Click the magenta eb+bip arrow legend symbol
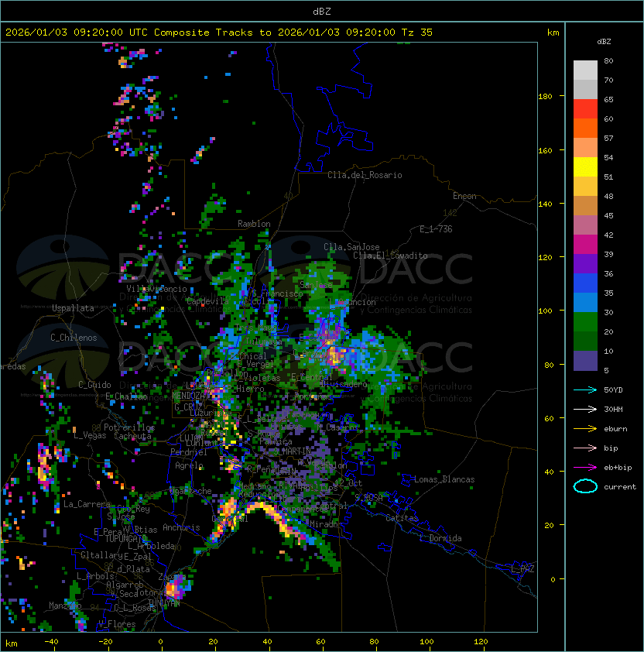This screenshot has height=652, width=644. tap(585, 468)
